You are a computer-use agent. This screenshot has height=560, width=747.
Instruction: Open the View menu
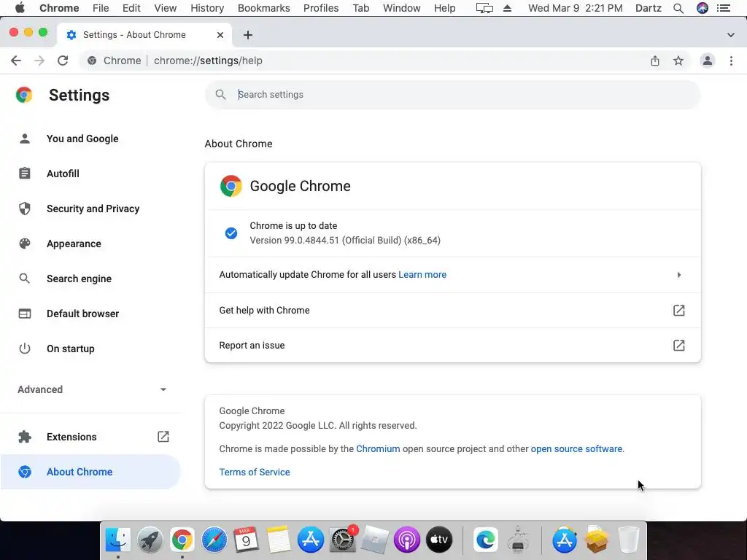click(166, 8)
